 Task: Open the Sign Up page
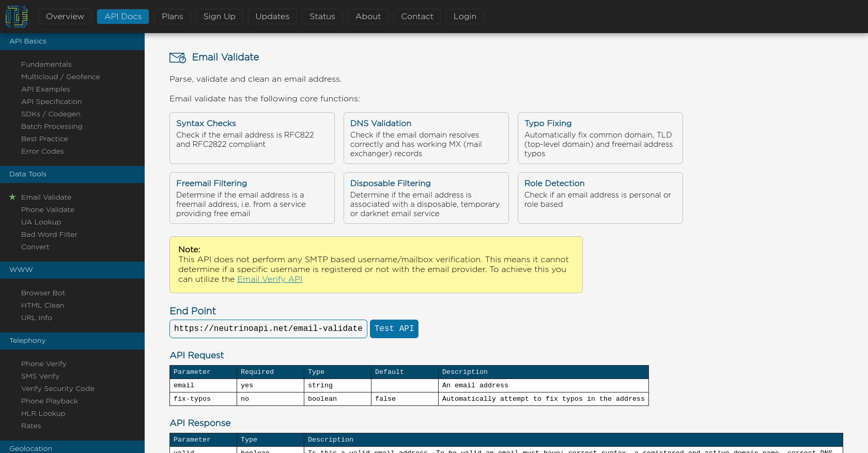coord(220,17)
